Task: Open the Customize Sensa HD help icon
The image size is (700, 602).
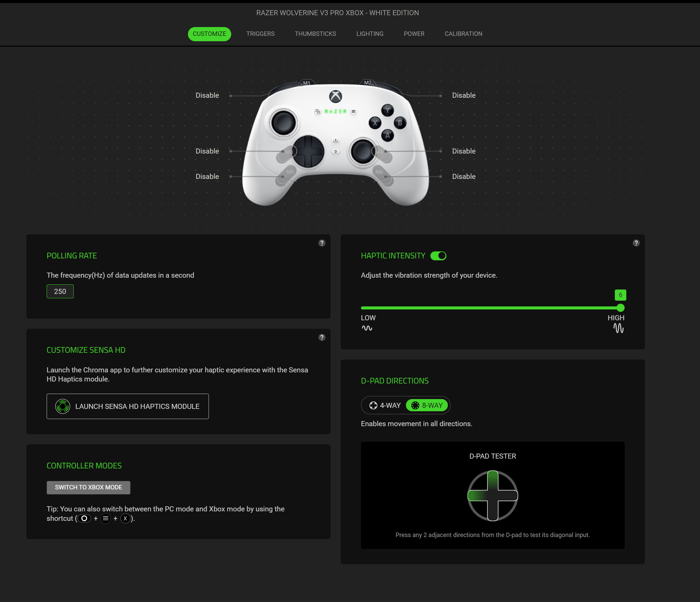Action: (x=322, y=337)
